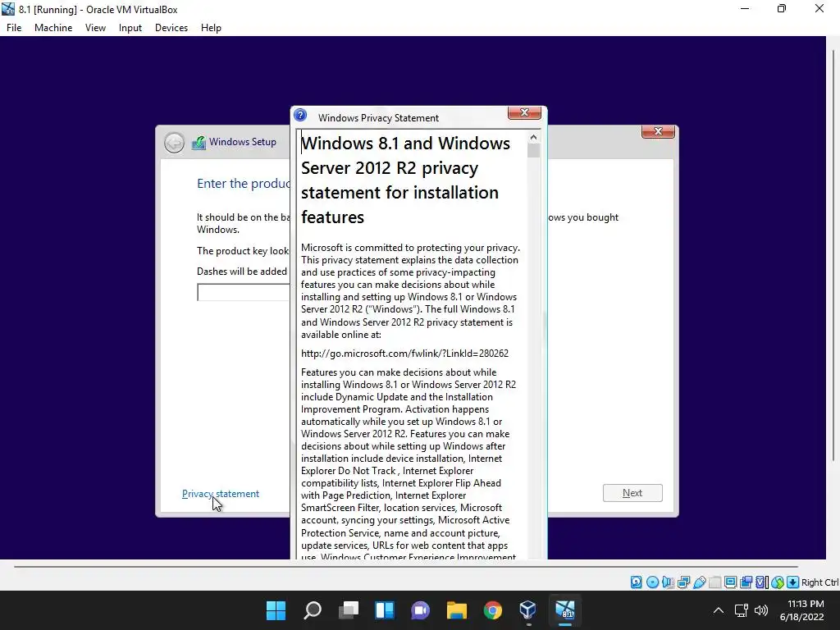840x630 pixels.
Task: Open File Explorer from taskbar
Action: click(x=457, y=610)
